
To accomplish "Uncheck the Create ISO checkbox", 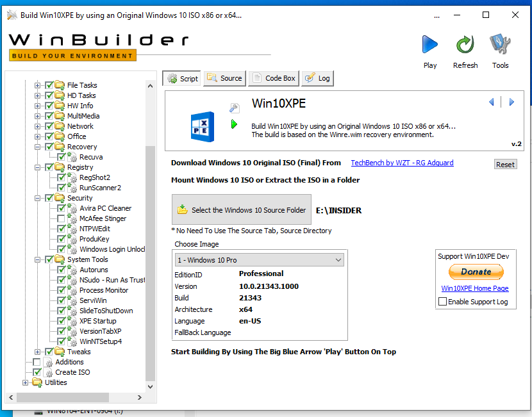I will [37, 372].
